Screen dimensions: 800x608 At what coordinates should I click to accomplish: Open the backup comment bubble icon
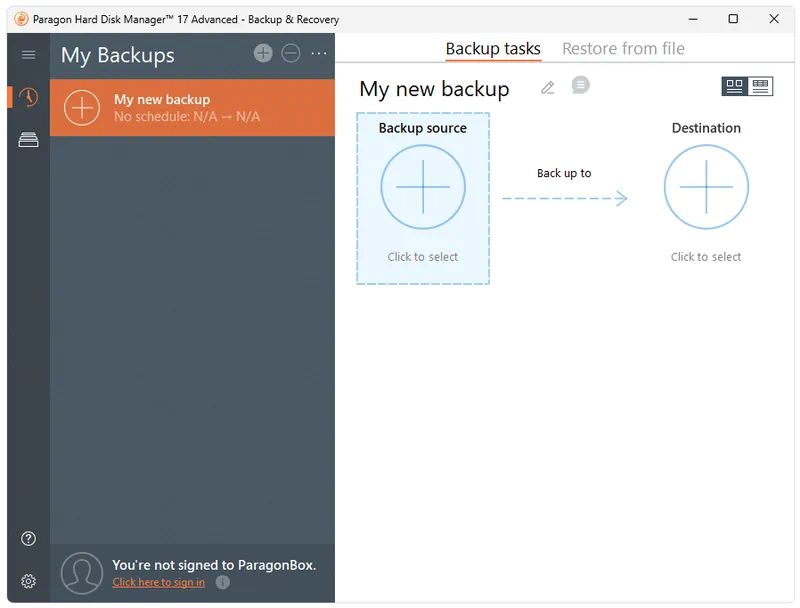(x=580, y=86)
